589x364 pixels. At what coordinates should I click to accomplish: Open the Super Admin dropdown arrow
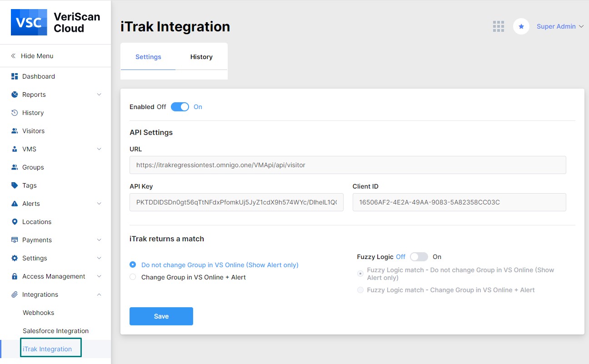[x=581, y=26]
